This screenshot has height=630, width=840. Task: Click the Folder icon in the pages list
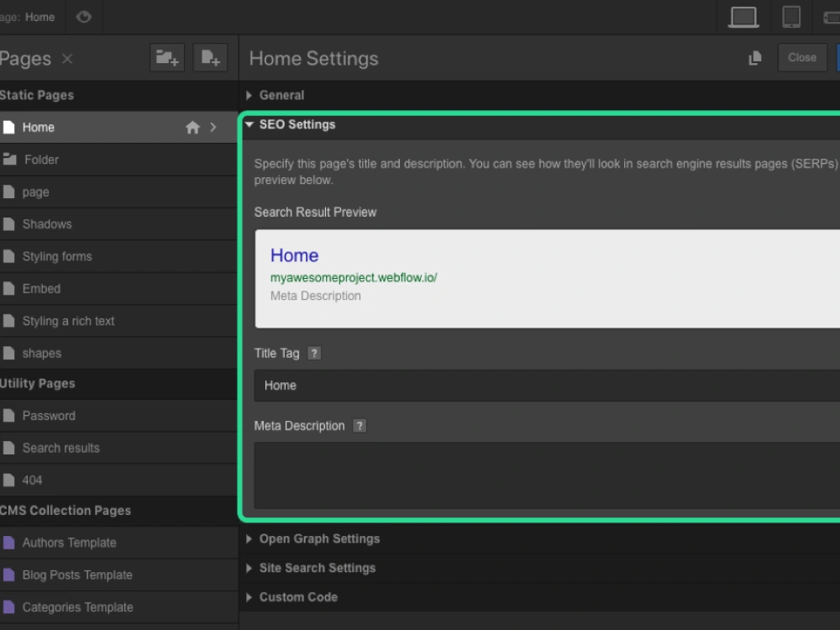coord(9,159)
